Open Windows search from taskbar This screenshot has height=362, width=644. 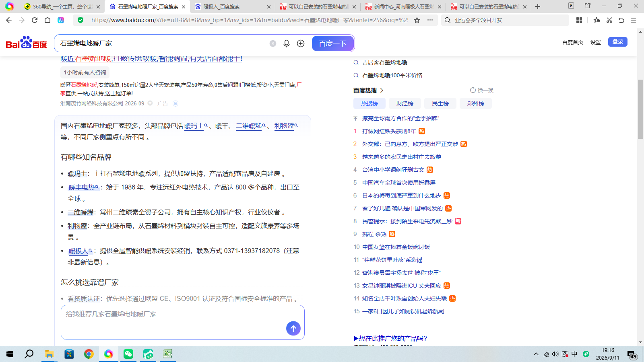pos(29,354)
